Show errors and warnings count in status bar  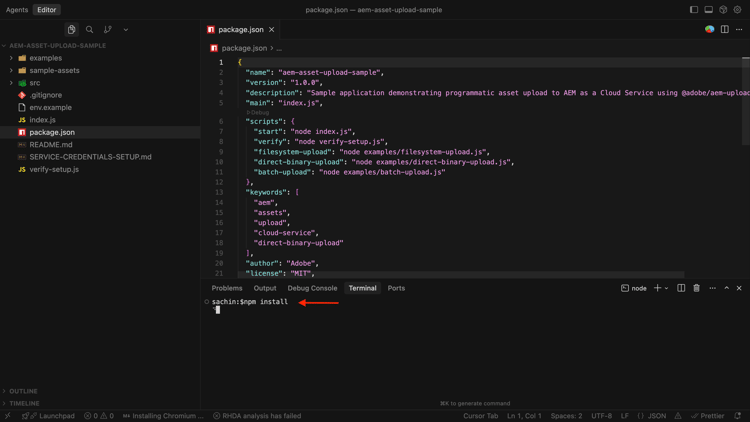coord(99,416)
